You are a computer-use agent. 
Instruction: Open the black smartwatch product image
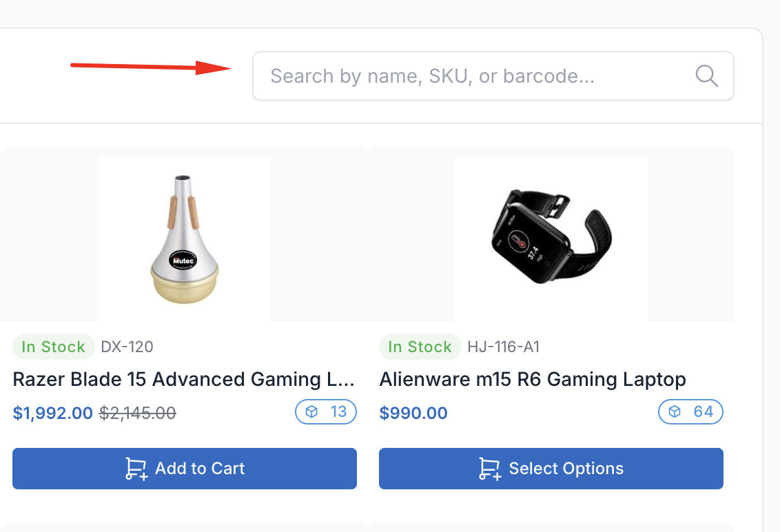pyautogui.click(x=551, y=239)
